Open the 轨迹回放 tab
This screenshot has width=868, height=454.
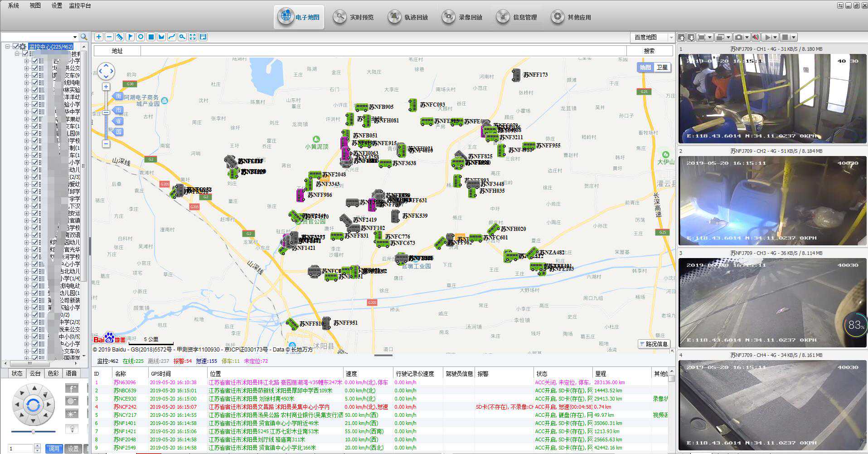[x=408, y=17]
